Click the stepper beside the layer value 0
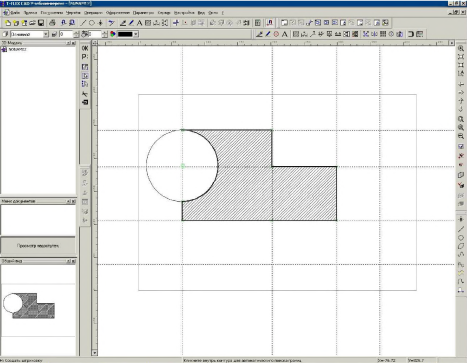 [x=76, y=34]
